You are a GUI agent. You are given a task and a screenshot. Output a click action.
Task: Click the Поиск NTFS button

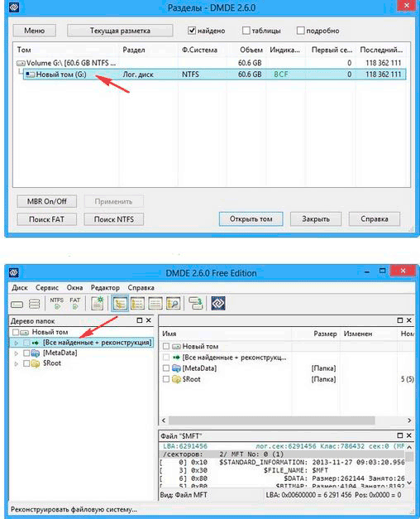[114, 219]
